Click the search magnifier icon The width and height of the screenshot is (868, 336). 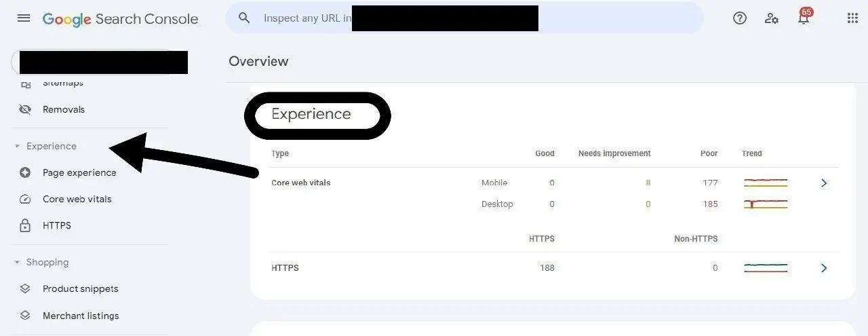pos(244,18)
